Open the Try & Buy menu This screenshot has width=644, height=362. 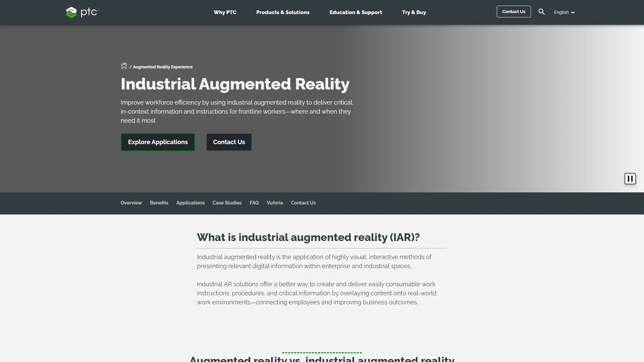tap(414, 12)
